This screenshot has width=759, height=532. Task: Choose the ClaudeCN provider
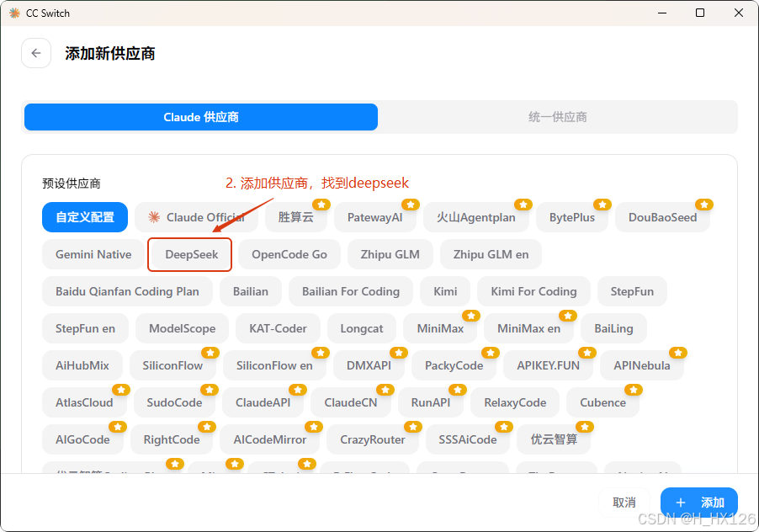click(350, 402)
